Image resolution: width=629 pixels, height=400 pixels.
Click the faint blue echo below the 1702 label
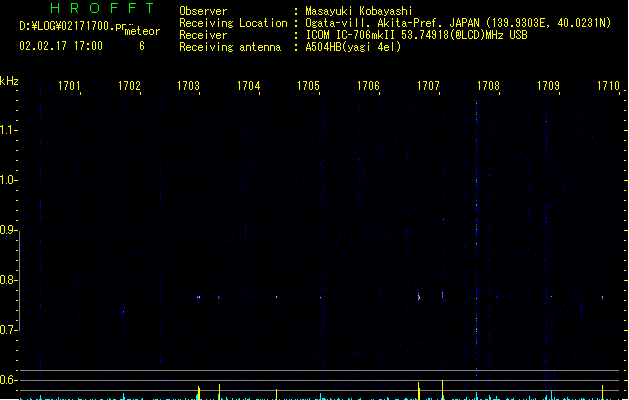pyautogui.click(x=124, y=312)
